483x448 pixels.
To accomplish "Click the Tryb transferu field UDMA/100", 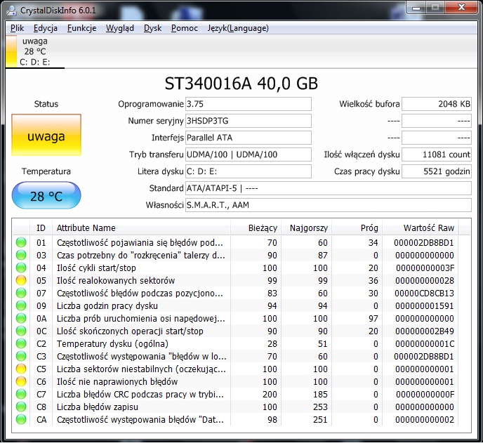I will (x=249, y=154).
